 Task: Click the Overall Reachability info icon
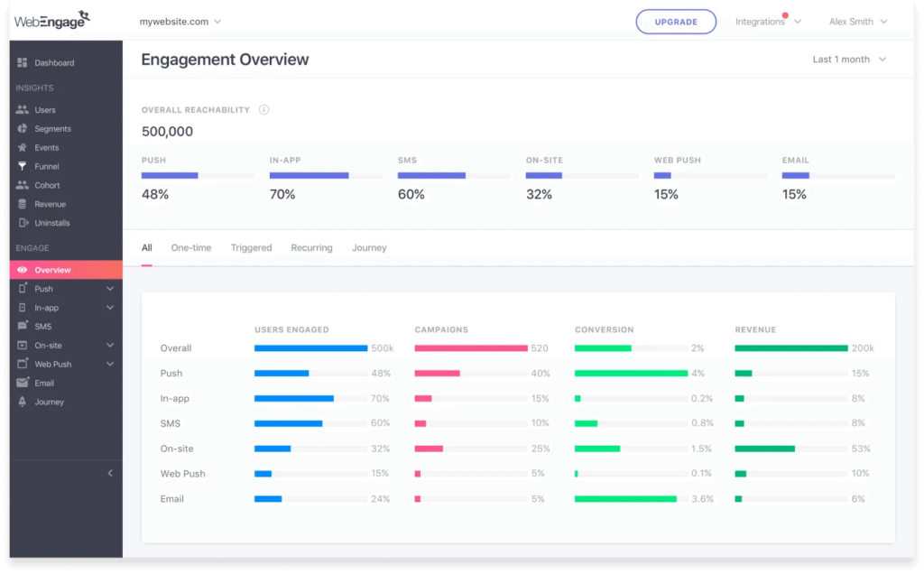point(263,108)
